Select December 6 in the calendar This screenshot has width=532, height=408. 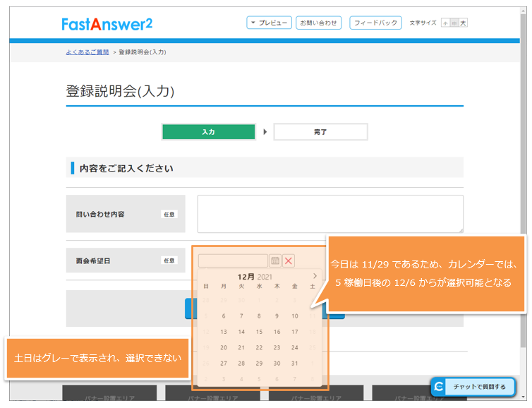click(x=224, y=316)
